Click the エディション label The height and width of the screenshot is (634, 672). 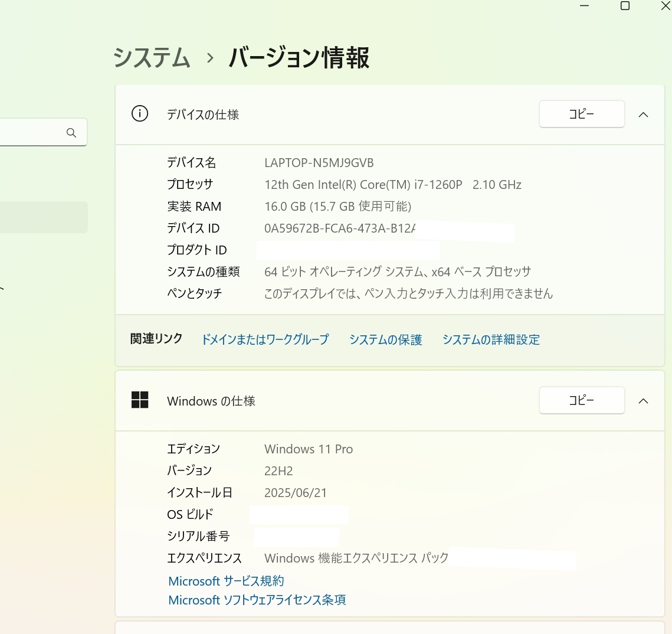194,449
